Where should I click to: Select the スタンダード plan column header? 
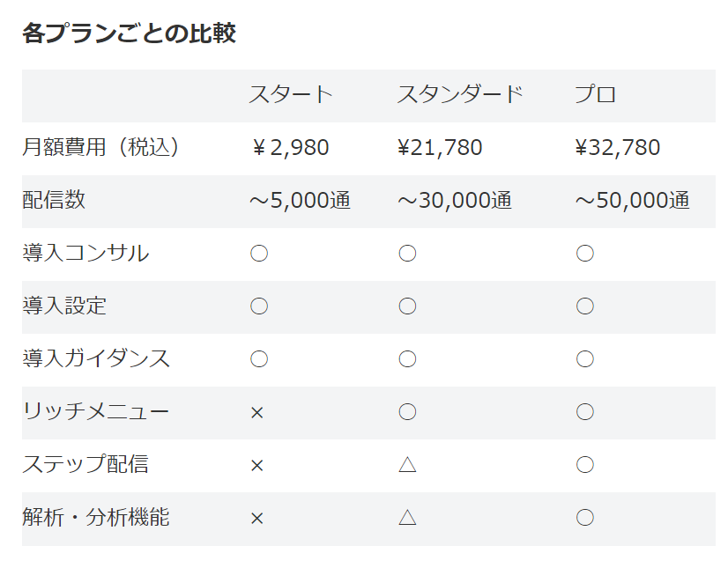click(x=460, y=95)
